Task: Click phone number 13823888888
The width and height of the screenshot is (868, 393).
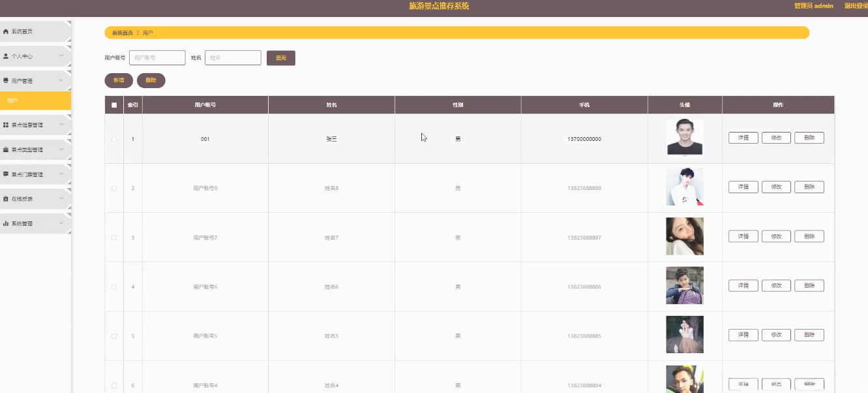Action: tap(584, 188)
